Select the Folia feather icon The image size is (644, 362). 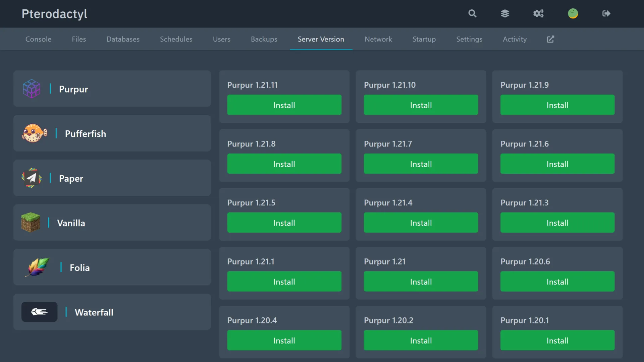click(x=37, y=267)
